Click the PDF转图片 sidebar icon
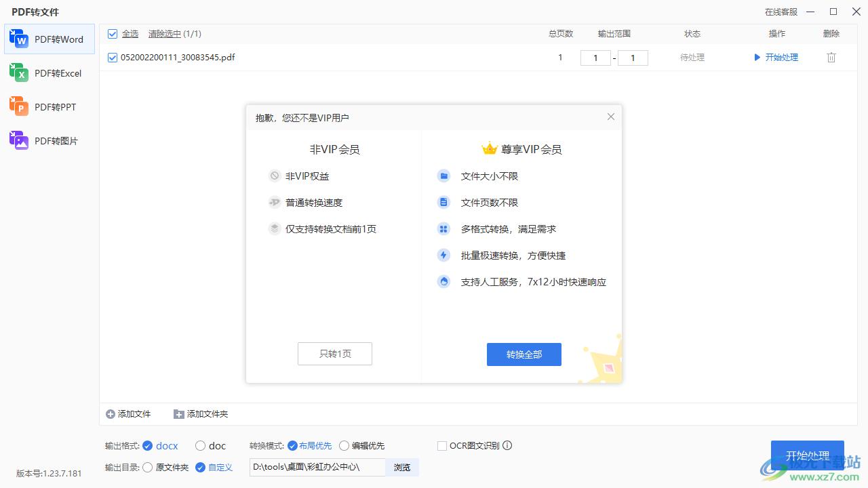 tap(18, 140)
